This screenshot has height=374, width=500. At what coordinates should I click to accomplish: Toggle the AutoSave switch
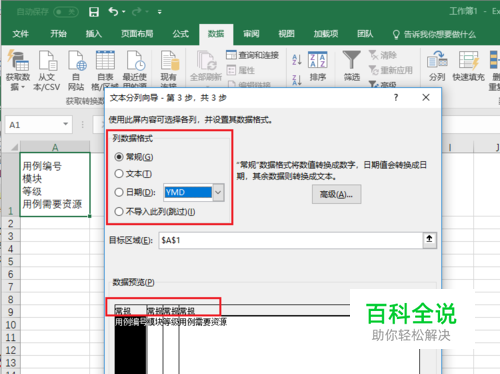(x=66, y=12)
